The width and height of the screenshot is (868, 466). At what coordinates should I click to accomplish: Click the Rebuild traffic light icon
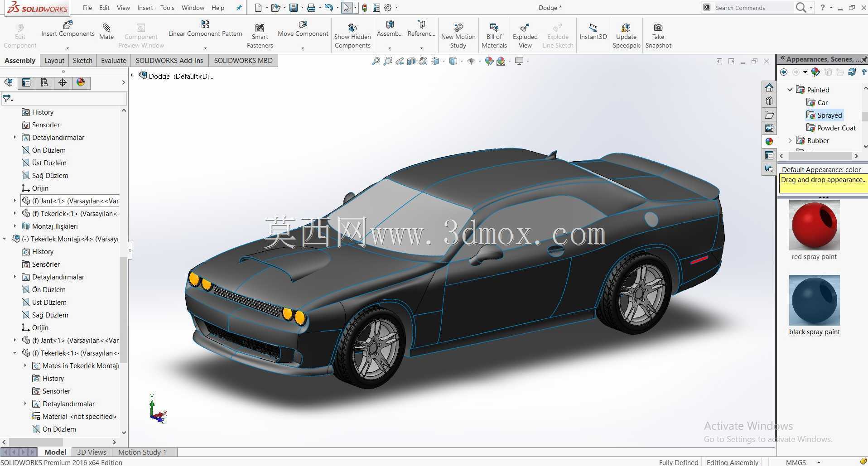365,8
